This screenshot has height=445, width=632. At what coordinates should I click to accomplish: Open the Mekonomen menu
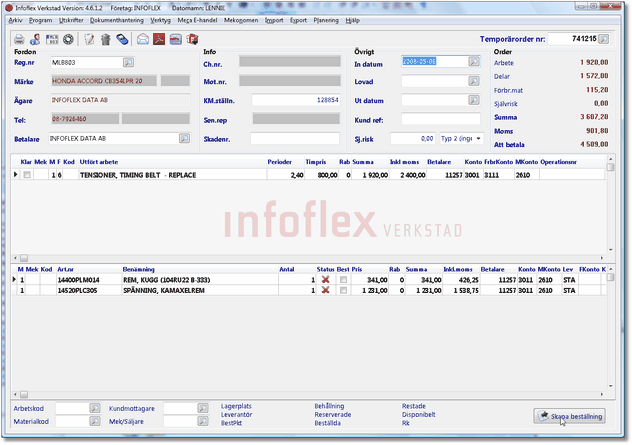click(241, 20)
